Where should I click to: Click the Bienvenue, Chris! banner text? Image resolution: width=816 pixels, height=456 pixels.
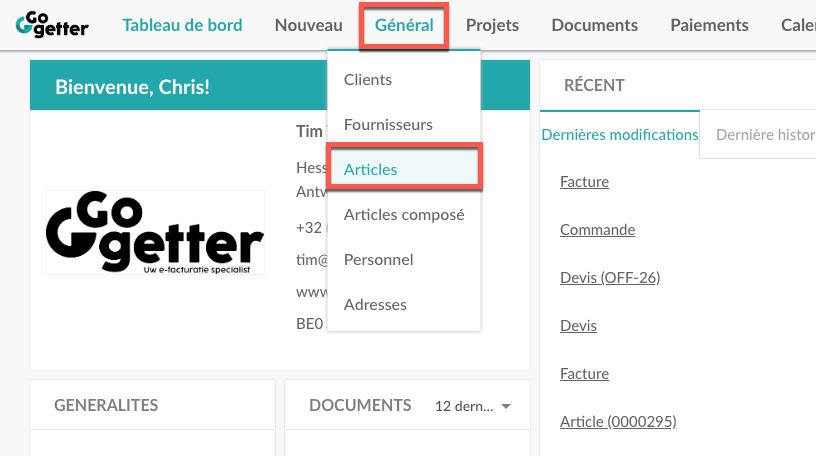tap(132, 86)
